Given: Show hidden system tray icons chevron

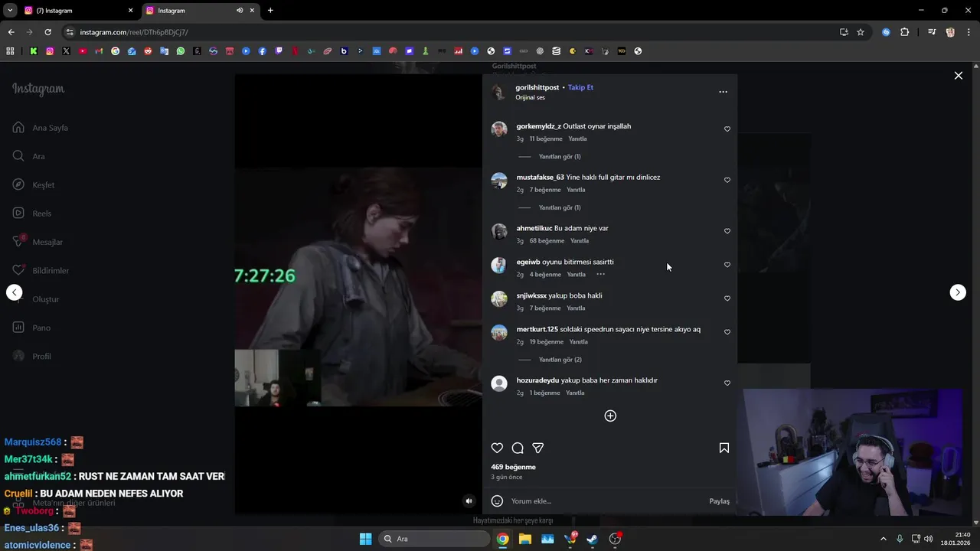Looking at the screenshot, I should [x=883, y=539].
